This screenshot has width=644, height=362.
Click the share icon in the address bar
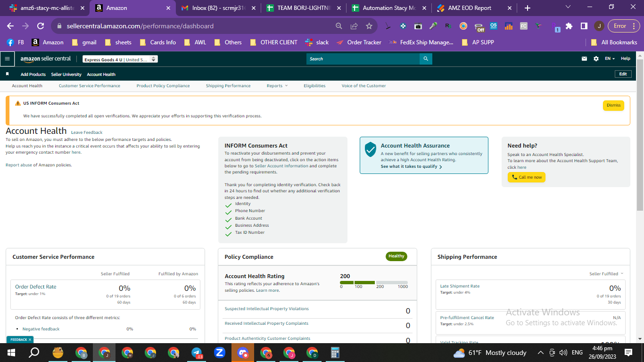tap(354, 26)
